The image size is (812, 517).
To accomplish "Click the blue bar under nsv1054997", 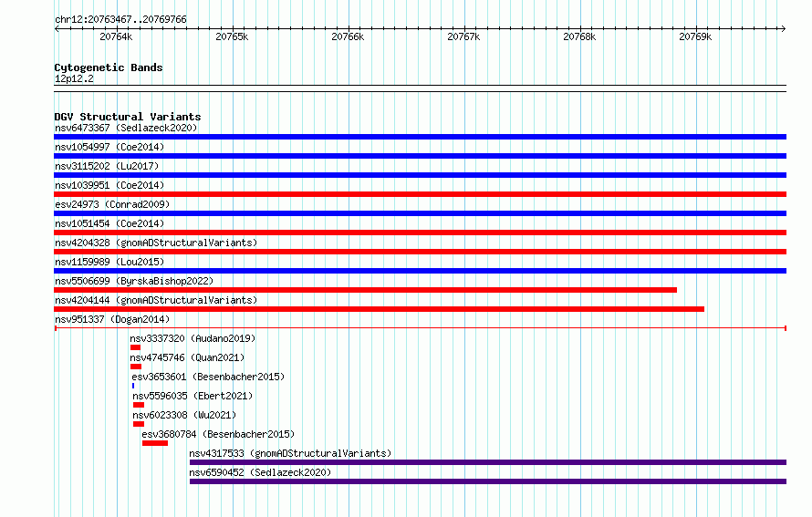I will (x=420, y=156).
